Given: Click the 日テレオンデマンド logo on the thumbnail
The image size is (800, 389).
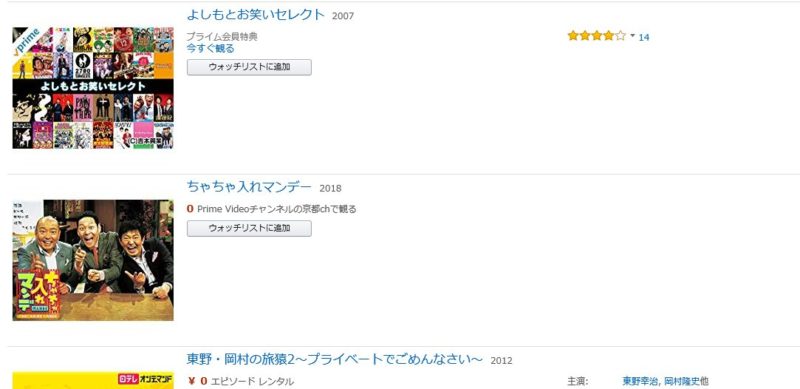Looking at the screenshot, I should 145,379.
